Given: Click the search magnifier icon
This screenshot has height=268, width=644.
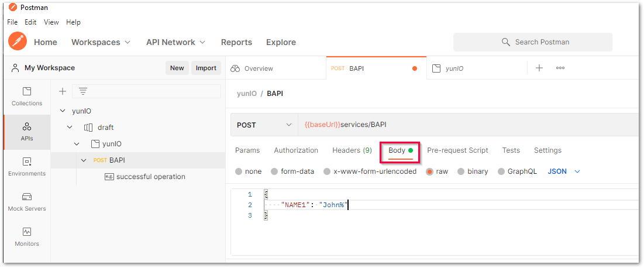Looking at the screenshot, I should click(x=506, y=42).
